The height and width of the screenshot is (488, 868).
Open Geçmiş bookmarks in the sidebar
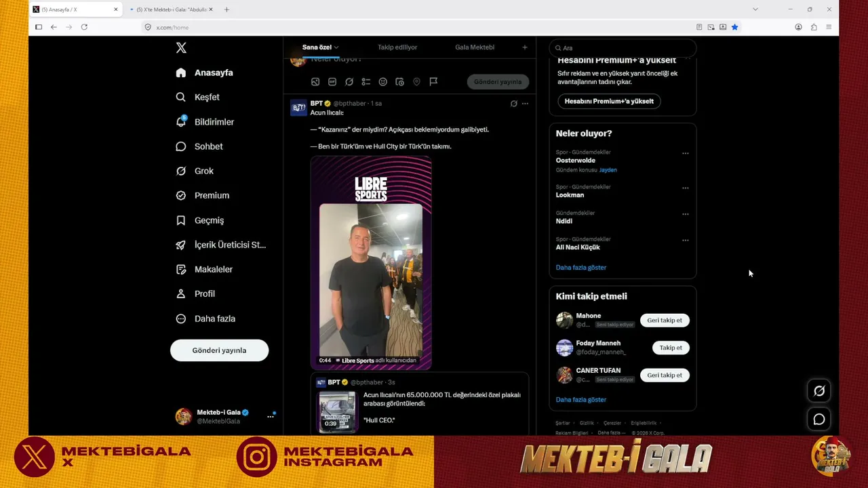(x=199, y=220)
